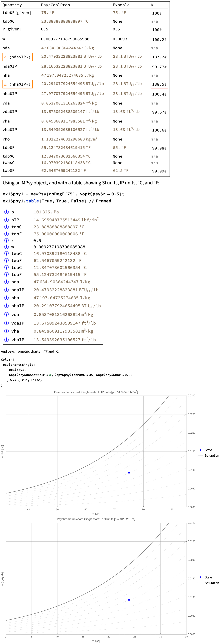Click the Saturation legend line in SI chart
The height and width of the screenshot is (644, 220).
click(x=200, y=583)
